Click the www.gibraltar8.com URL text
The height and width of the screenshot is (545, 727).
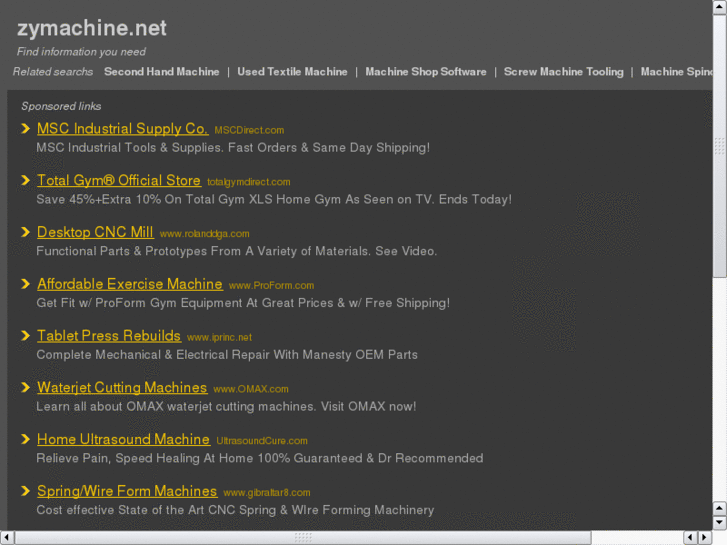point(267,493)
